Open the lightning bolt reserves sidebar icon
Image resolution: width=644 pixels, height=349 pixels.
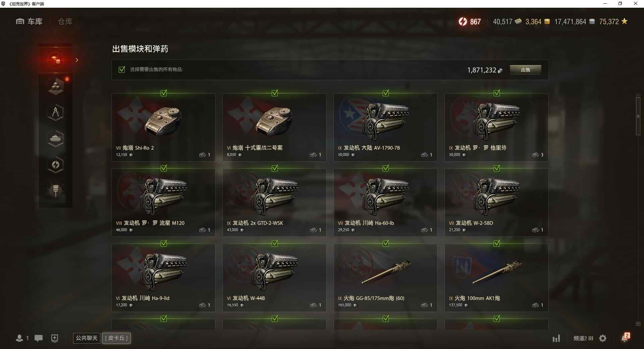[56, 165]
